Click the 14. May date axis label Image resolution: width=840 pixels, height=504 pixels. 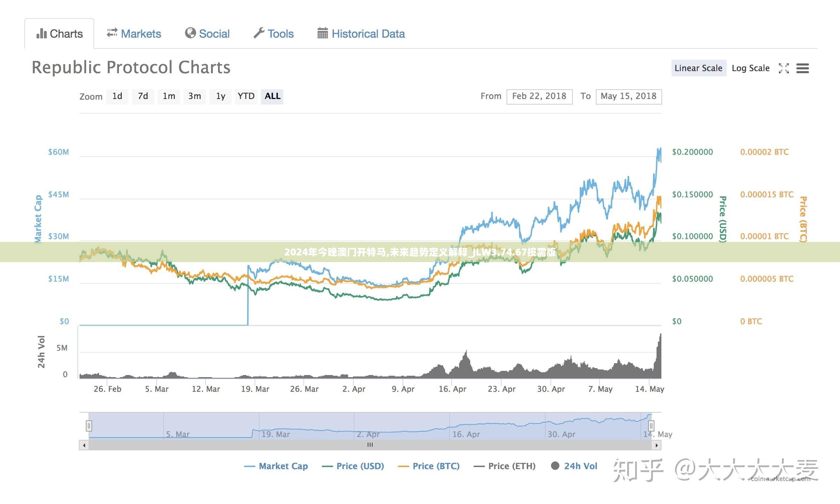click(650, 389)
